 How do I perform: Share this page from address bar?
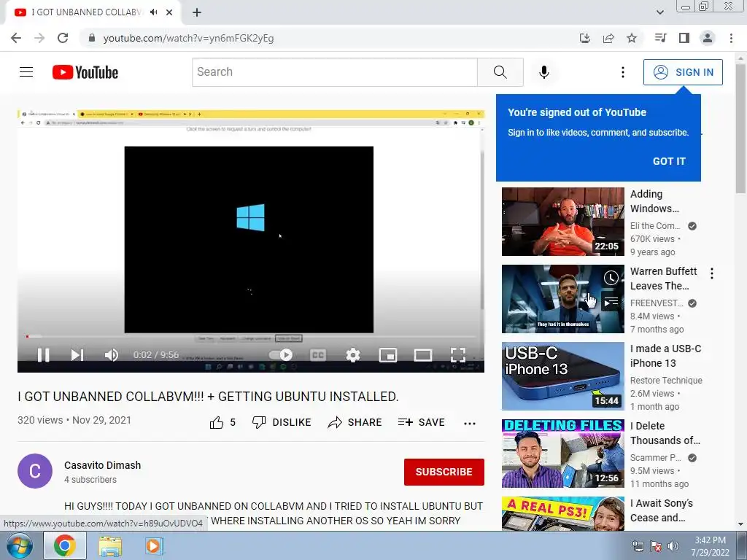pyautogui.click(x=608, y=38)
